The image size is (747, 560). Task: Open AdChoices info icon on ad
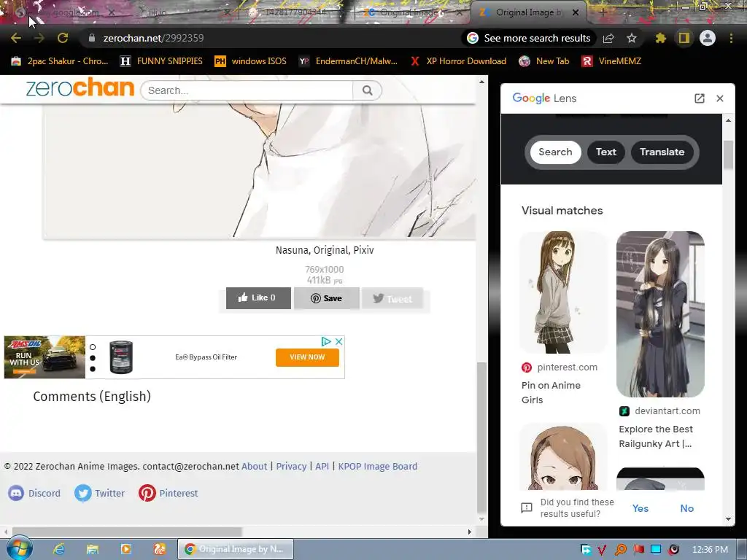(326, 341)
